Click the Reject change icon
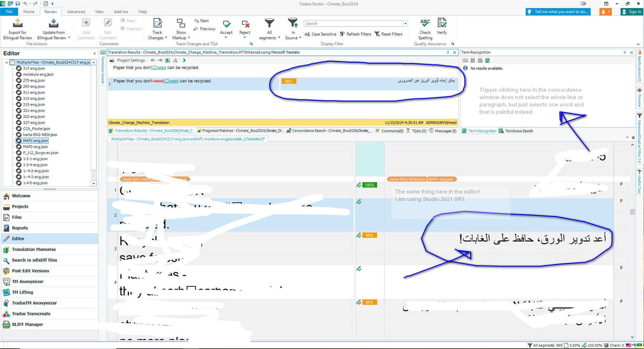 point(245,24)
